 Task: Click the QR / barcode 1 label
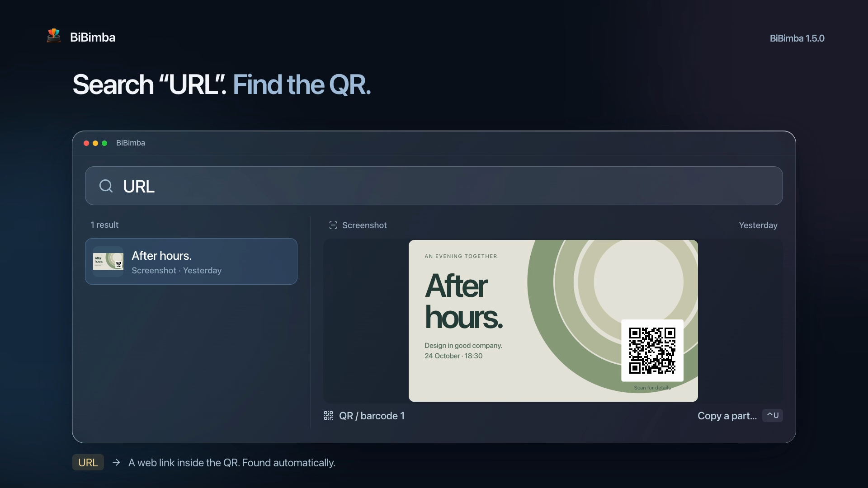(372, 416)
